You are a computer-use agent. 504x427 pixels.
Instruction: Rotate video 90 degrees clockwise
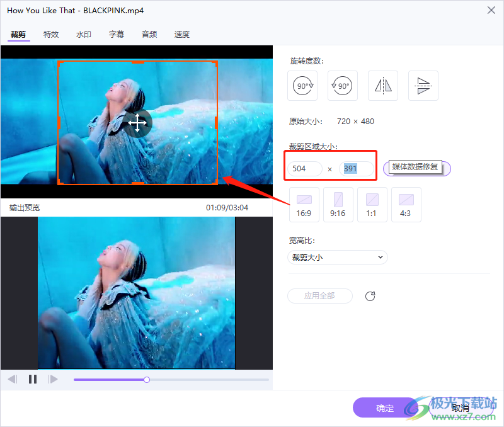coord(302,86)
